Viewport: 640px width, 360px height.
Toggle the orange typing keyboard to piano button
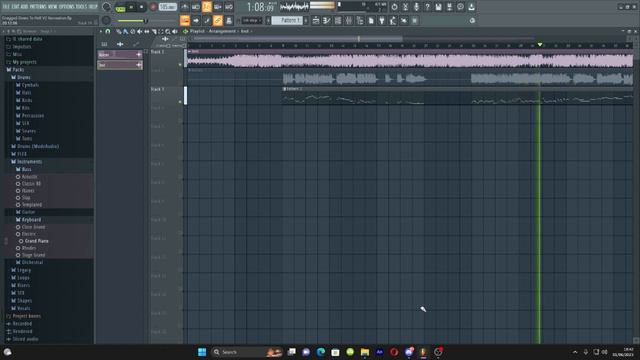pos(185,20)
